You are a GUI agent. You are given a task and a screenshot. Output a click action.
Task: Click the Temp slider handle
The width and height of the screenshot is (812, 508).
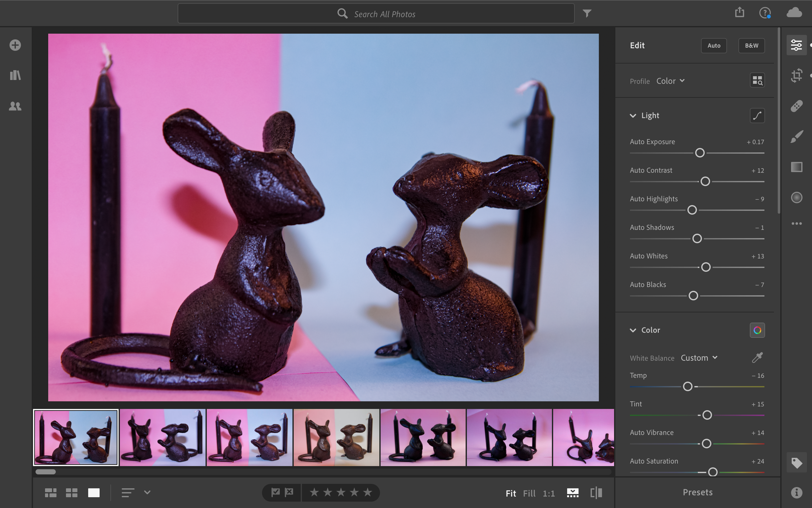pos(688,386)
